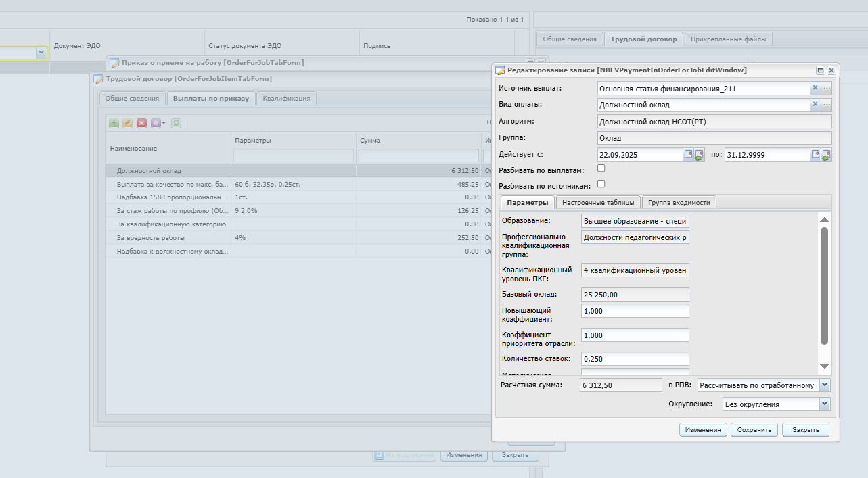Open the calendar picker for Действует с date
This screenshot has width=868, height=478.
[688, 155]
